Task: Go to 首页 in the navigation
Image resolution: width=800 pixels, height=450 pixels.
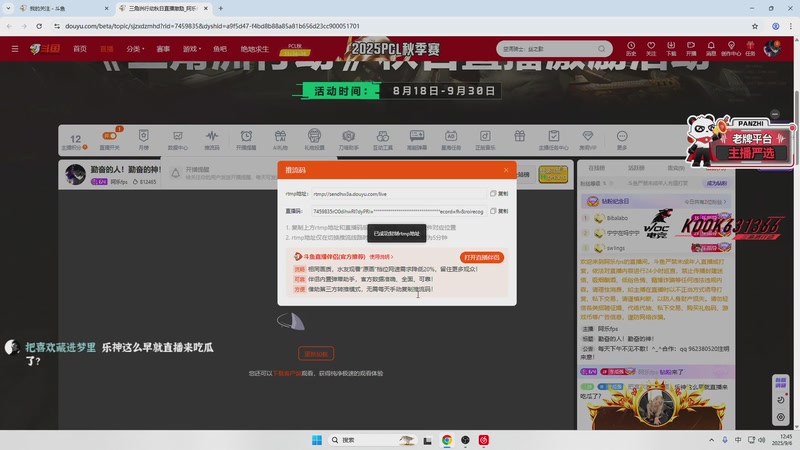Action: tap(80, 49)
